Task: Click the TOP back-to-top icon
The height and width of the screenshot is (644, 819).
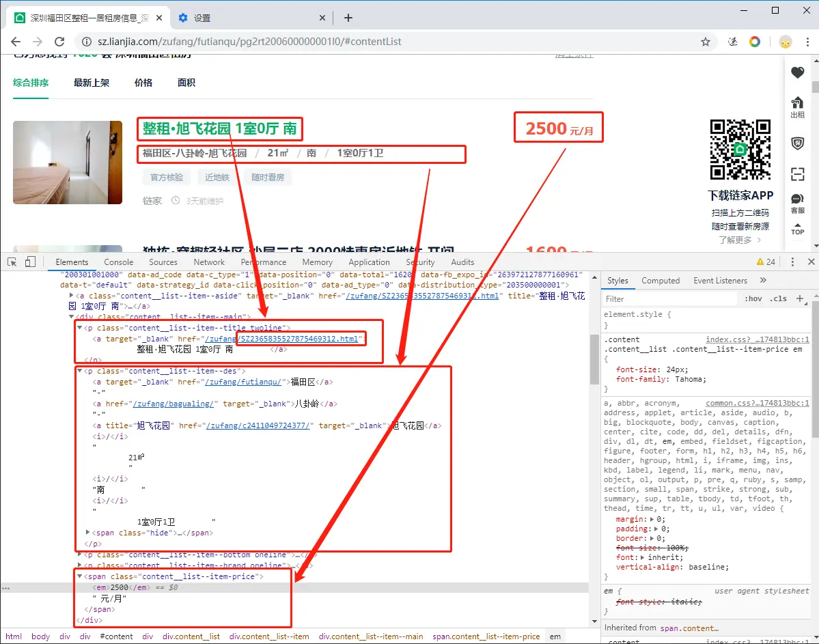Action: pos(797,229)
